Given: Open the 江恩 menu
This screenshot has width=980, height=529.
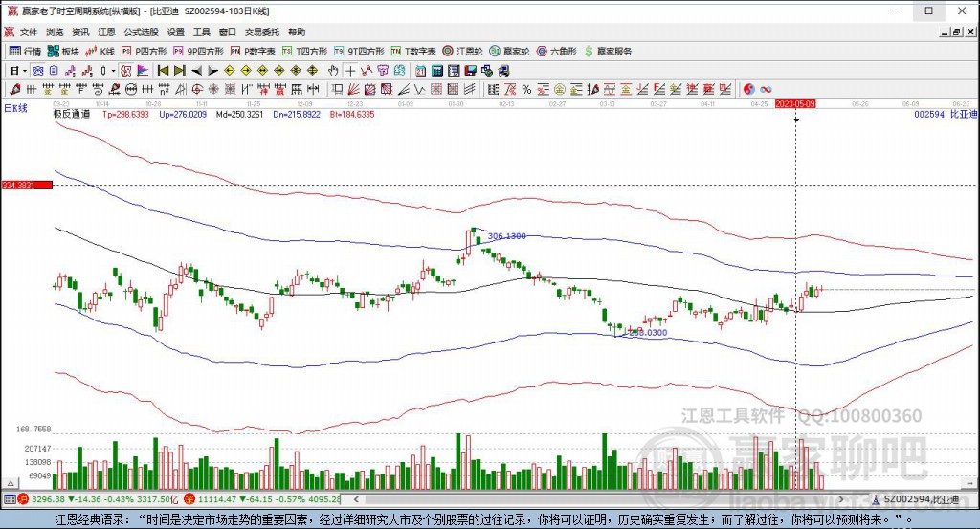Looking at the screenshot, I should pyautogui.click(x=106, y=32).
